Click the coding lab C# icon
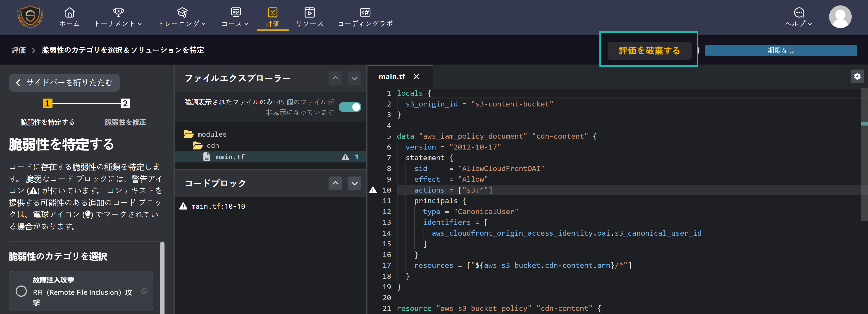Image resolution: width=868 pixels, height=314 pixels. [365, 12]
